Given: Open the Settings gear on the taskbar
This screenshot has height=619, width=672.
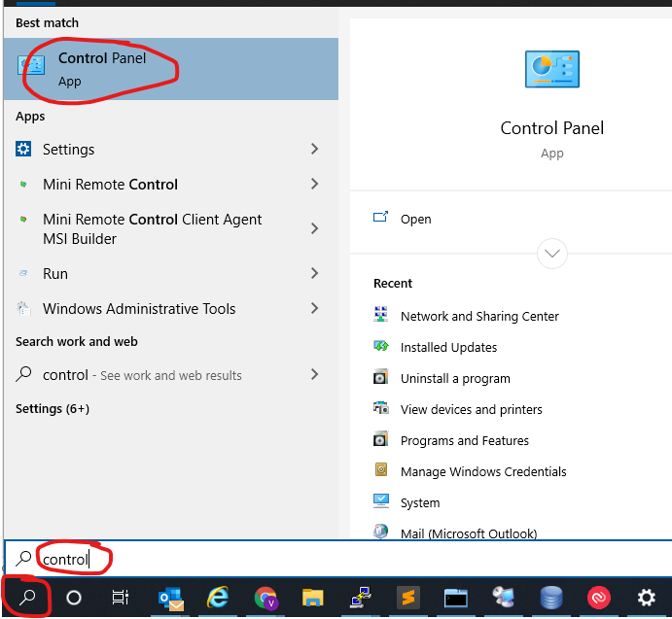Looking at the screenshot, I should pyautogui.click(x=647, y=598).
